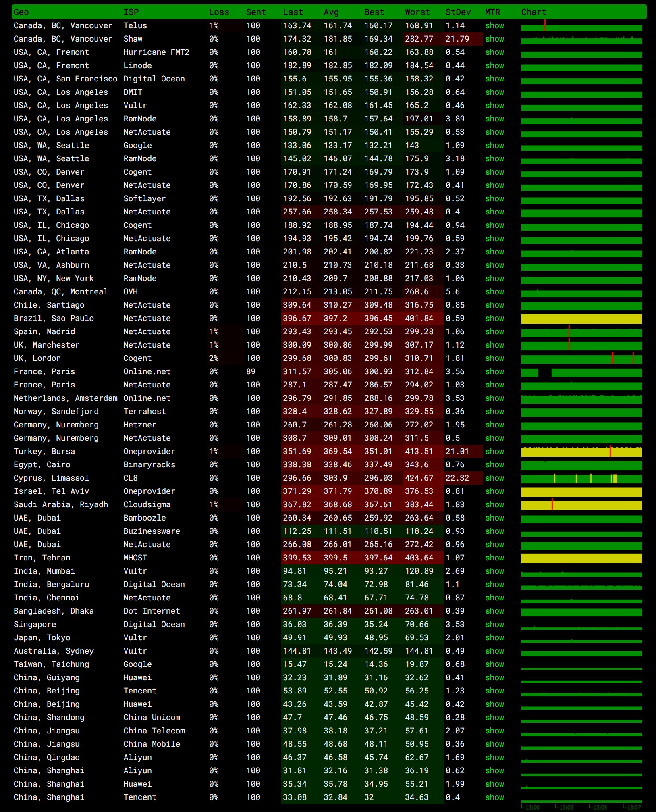Image resolution: width=656 pixels, height=812 pixels.
Task: Open MTR show link for Shaw row
Action: tap(494, 39)
